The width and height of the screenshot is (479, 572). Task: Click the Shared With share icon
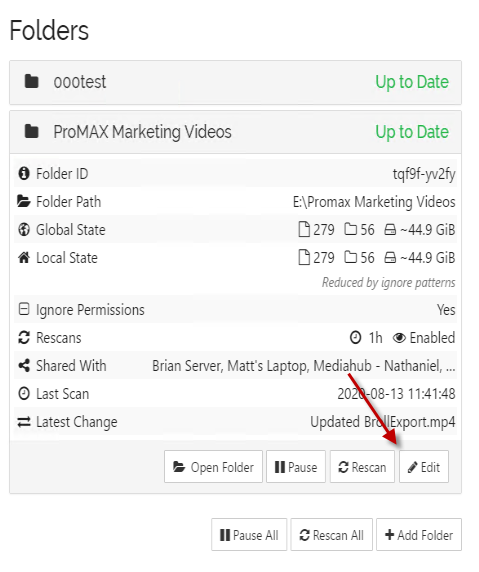(x=24, y=366)
